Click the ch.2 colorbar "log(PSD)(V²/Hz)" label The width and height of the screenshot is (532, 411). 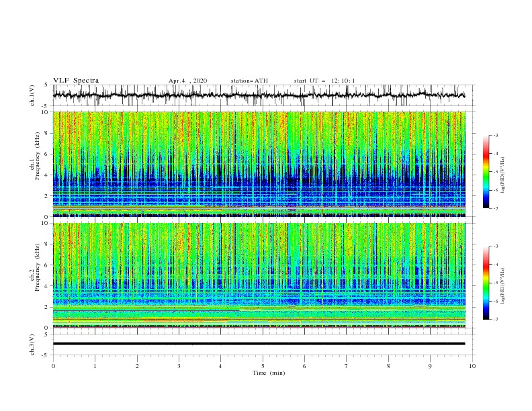(x=503, y=285)
